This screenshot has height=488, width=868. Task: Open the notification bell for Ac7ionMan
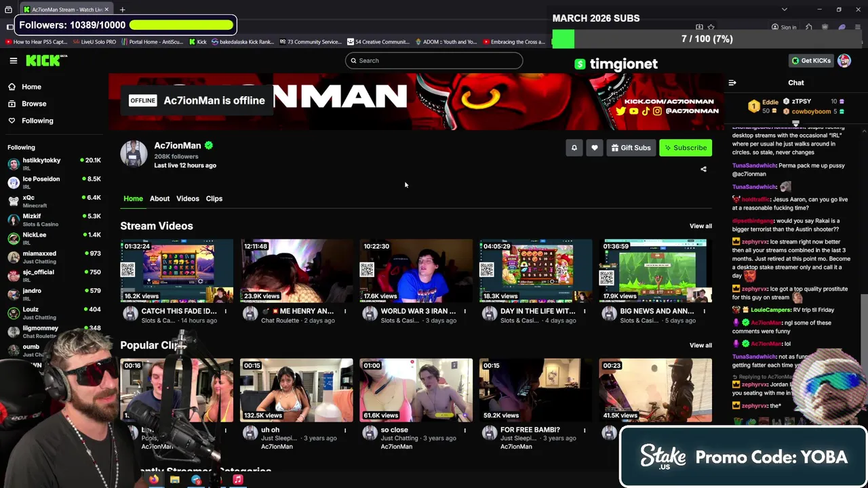point(574,148)
